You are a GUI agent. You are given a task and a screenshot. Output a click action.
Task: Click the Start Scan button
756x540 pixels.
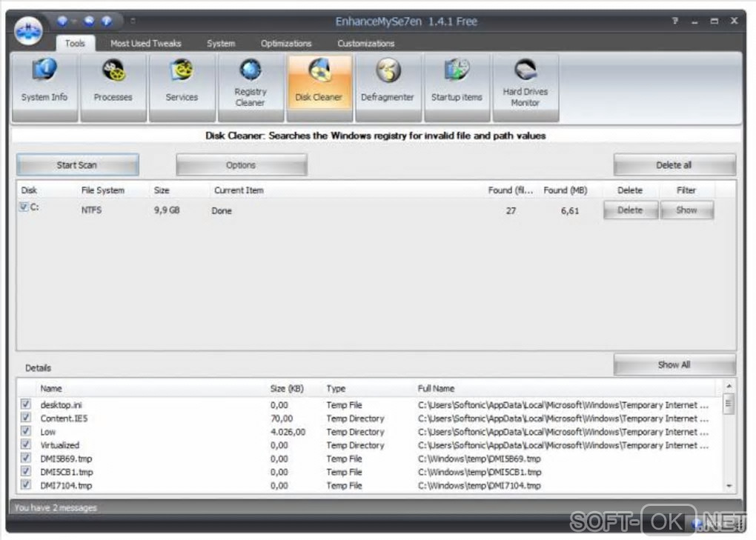pos(78,165)
